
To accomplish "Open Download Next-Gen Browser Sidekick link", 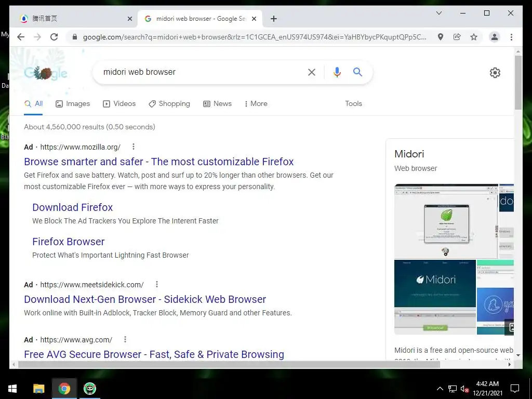I will [x=145, y=299].
